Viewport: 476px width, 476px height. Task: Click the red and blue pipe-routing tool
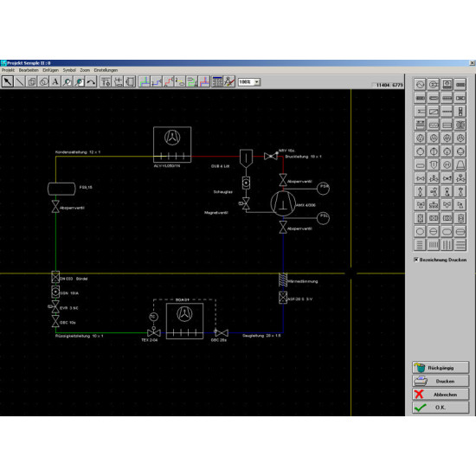tap(204, 81)
